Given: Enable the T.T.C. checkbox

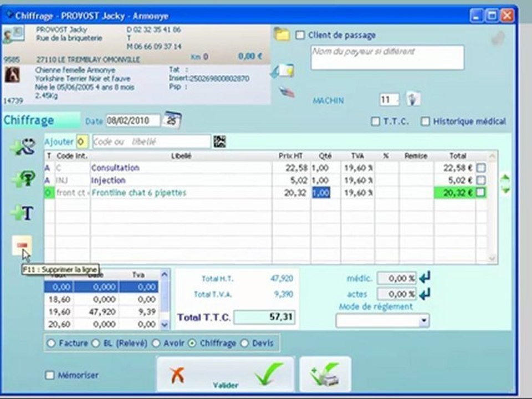Looking at the screenshot, I should point(375,121).
